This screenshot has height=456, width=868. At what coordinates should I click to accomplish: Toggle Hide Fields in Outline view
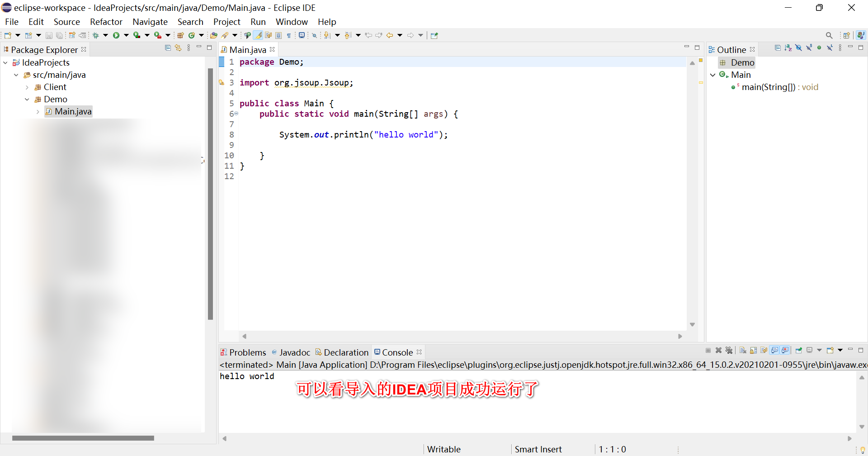pyautogui.click(x=798, y=47)
